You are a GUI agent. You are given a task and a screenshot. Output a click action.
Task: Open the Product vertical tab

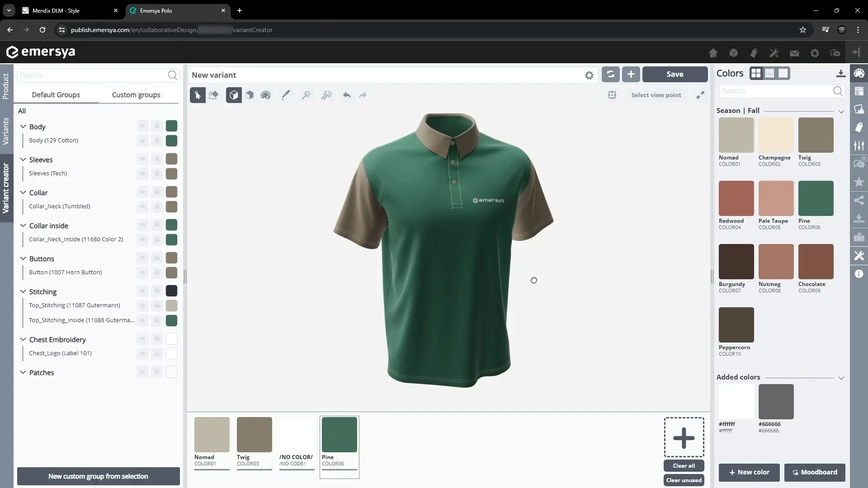pyautogui.click(x=6, y=86)
